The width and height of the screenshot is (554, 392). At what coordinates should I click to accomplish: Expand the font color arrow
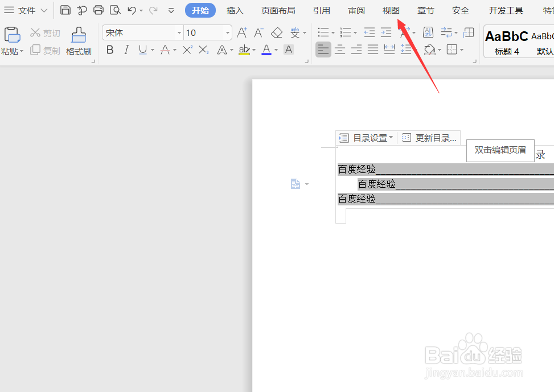pyautogui.click(x=276, y=50)
